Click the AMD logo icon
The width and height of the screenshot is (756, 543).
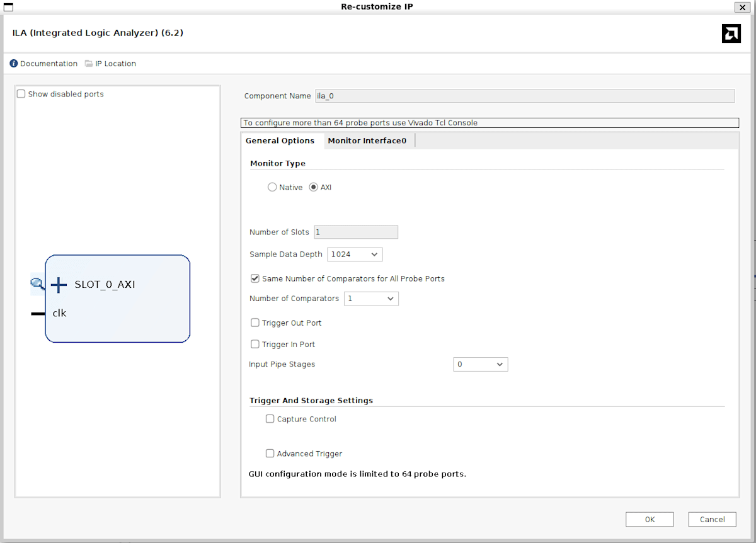click(x=731, y=33)
